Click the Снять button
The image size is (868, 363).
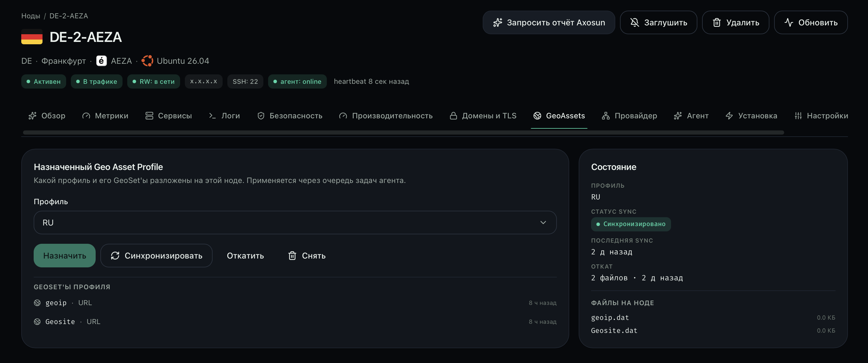307,256
